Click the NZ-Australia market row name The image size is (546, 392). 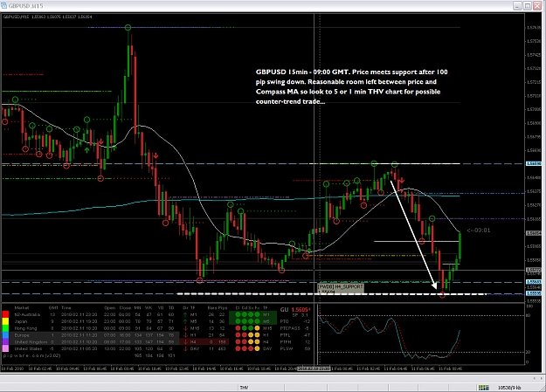[x=27, y=314]
